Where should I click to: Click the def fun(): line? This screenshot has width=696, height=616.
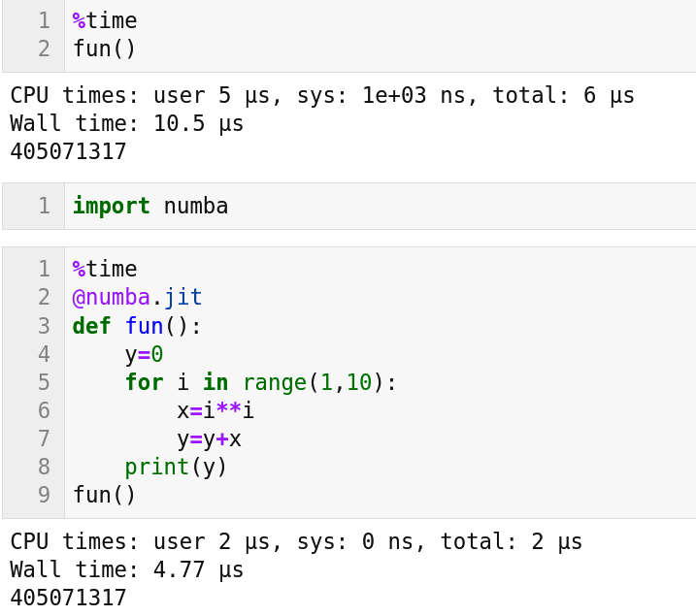137,326
